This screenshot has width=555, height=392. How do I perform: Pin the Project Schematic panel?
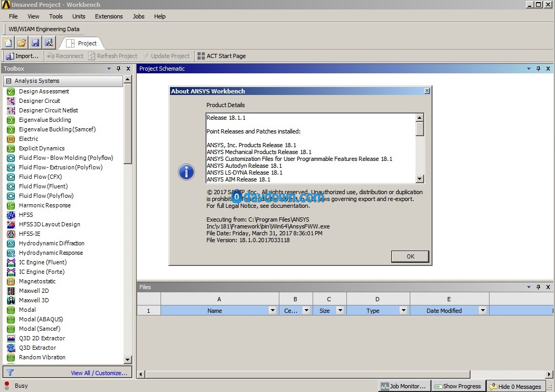point(538,69)
